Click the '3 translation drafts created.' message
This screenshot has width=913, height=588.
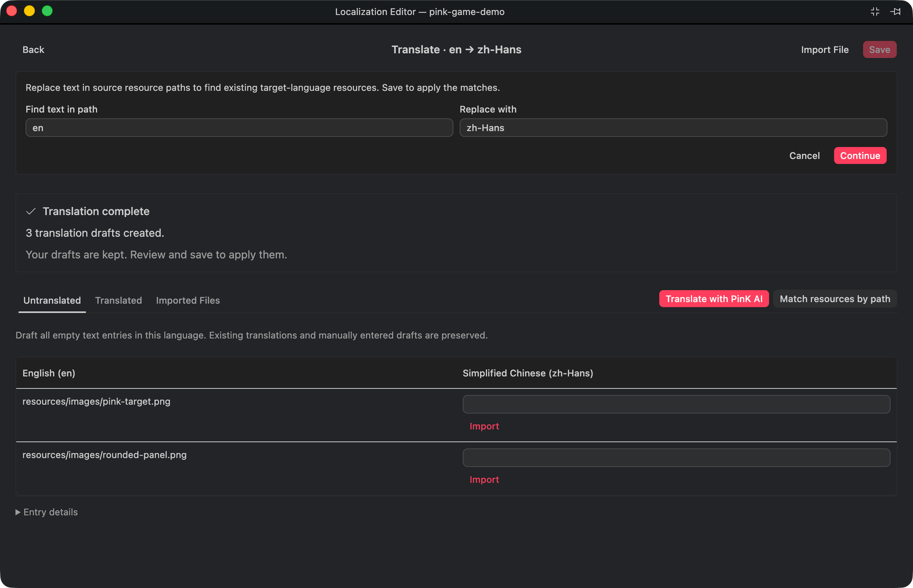[x=95, y=233]
